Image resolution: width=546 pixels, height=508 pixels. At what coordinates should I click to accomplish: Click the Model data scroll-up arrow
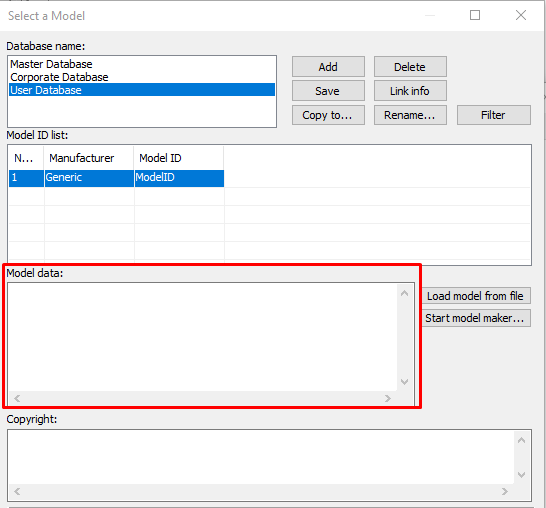point(404,294)
